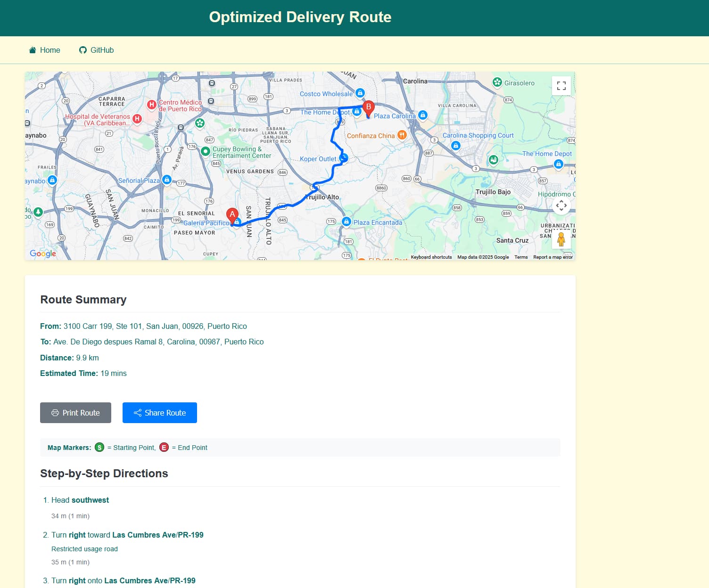Click the Share Route button
The height and width of the screenshot is (588, 709).
(x=160, y=413)
